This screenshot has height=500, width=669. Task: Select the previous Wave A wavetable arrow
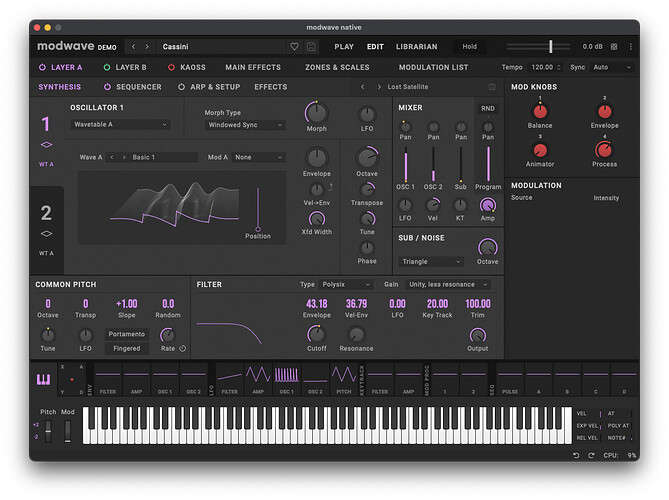click(112, 157)
